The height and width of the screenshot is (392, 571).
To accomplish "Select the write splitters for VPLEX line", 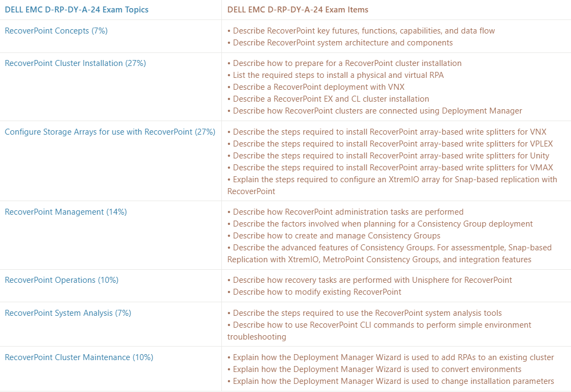I will point(390,144).
